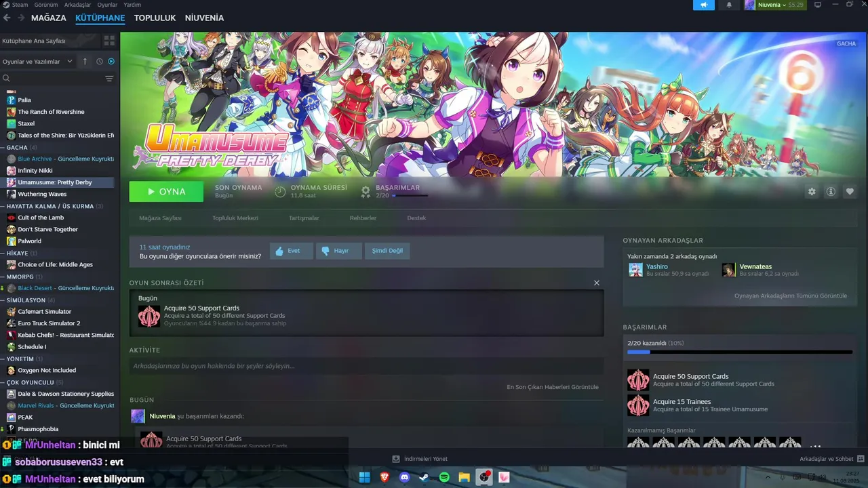This screenshot has height=488, width=868.
Task: Go to the TOPLULUK tab
Action: tap(155, 18)
